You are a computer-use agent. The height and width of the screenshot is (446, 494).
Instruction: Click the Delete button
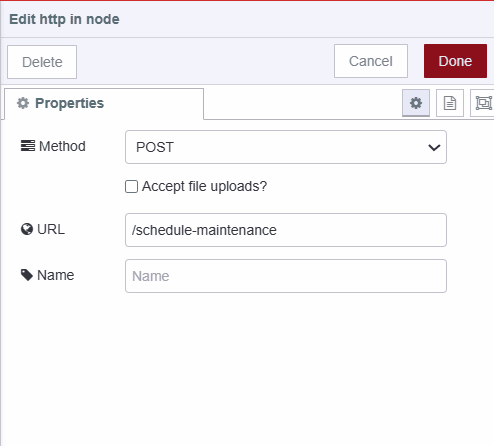(x=42, y=62)
